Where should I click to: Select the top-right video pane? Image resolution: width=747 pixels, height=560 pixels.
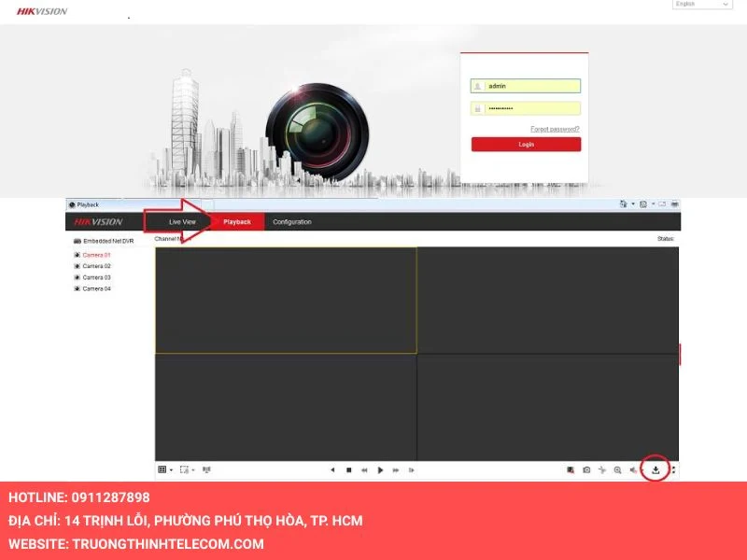(x=548, y=301)
